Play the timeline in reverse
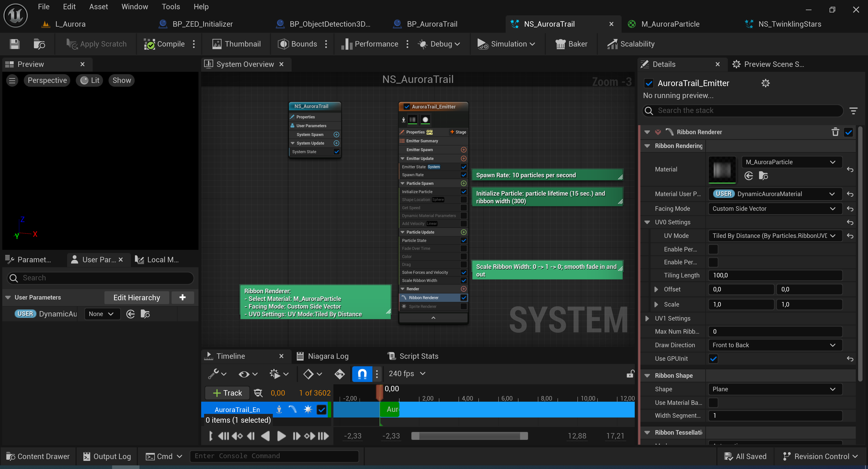Viewport: 868px width, 469px height. tap(266, 436)
